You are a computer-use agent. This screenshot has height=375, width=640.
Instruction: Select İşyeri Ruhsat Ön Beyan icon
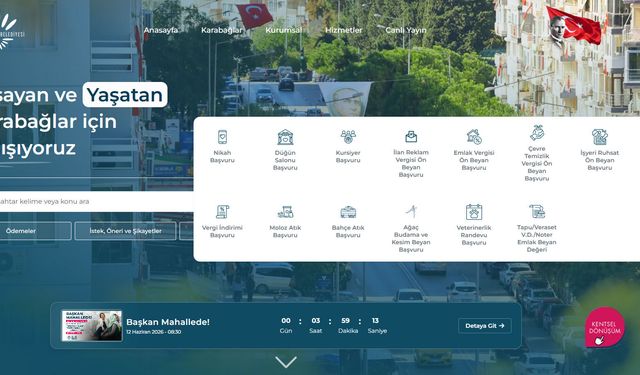[600, 137]
